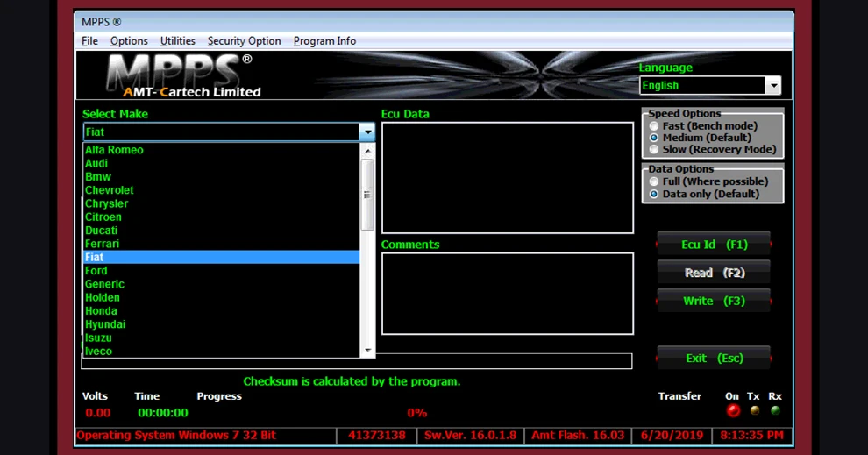This screenshot has width=868, height=455.
Task: Choose Citroen from the make list
Action: tap(222, 217)
